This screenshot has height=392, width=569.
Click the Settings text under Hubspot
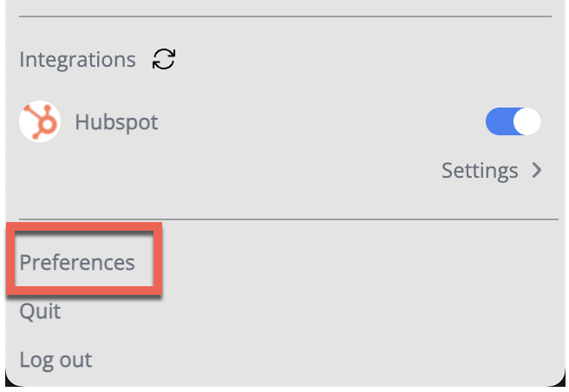[480, 170]
